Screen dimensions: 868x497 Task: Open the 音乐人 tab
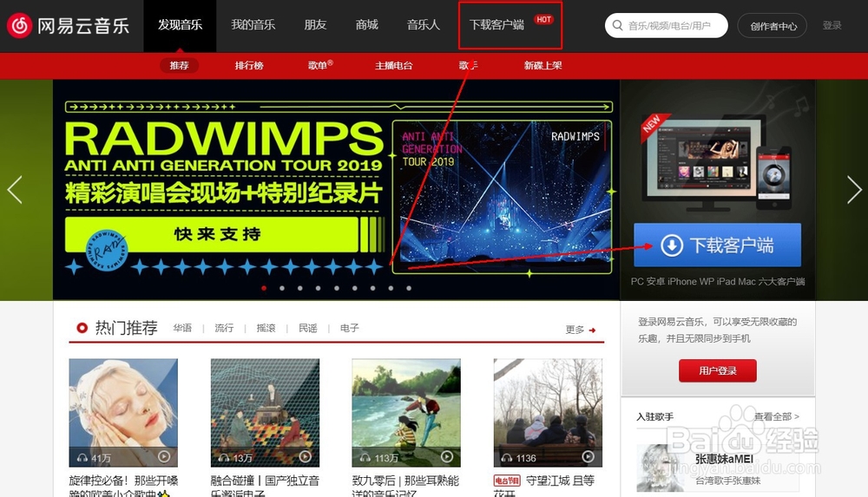(x=424, y=25)
